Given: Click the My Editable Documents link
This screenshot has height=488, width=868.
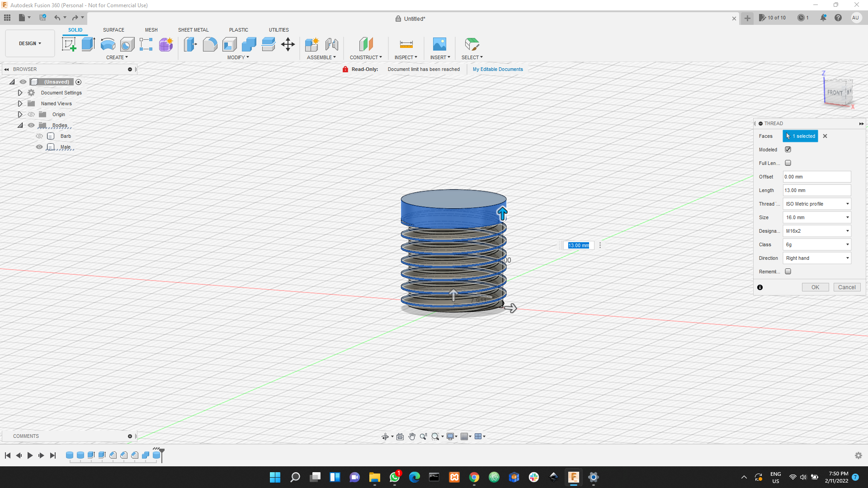Looking at the screenshot, I should pos(498,69).
